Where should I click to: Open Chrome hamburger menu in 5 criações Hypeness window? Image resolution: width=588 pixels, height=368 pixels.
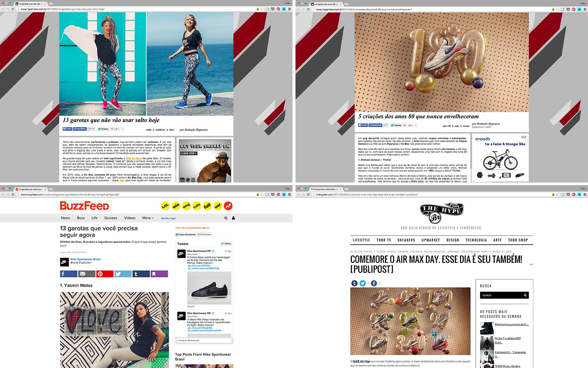[x=585, y=9]
